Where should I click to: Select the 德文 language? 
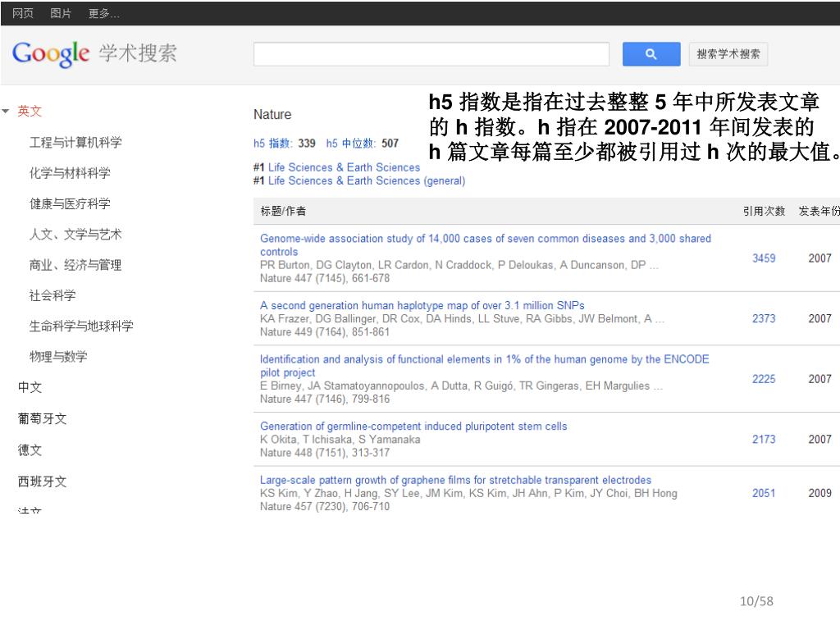30,450
